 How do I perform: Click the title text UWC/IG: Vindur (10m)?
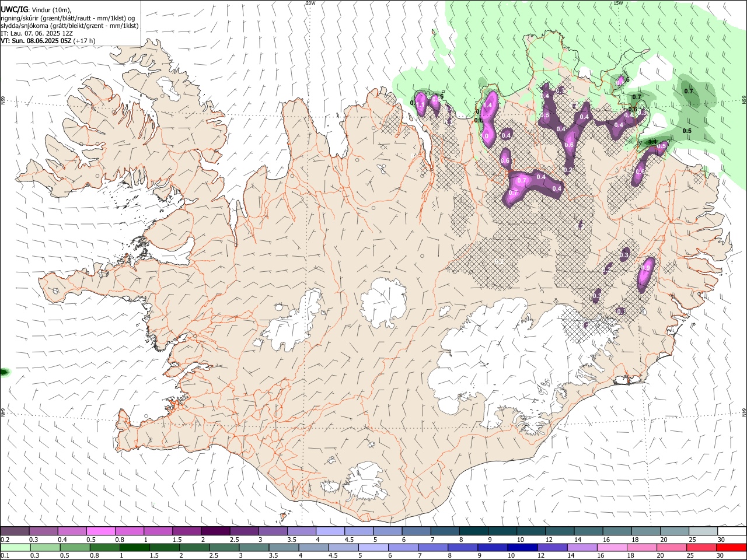pos(36,10)
